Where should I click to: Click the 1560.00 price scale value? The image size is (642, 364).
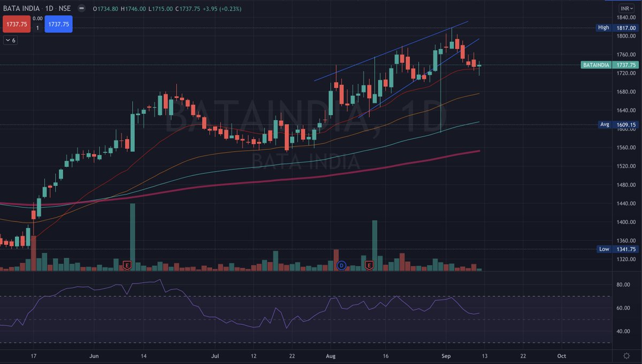point(626,148)
